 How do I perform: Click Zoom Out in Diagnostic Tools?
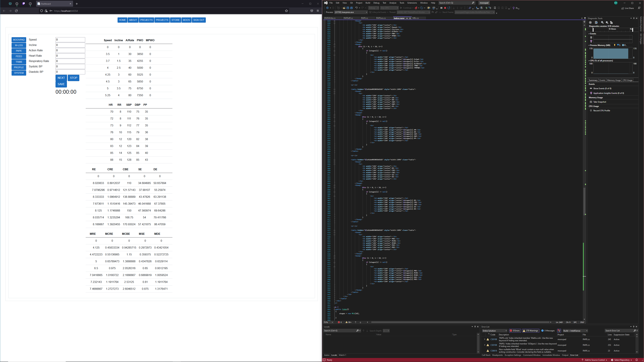[x=607, y=22]
